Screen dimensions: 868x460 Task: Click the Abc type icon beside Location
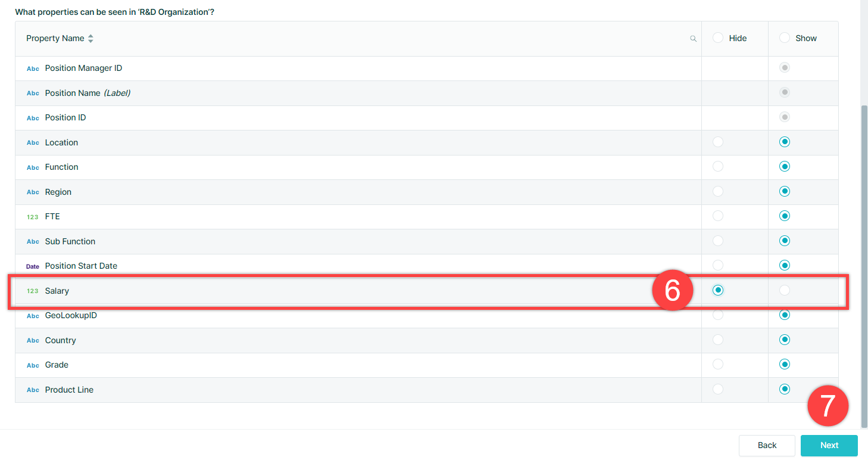pos(33,143)
